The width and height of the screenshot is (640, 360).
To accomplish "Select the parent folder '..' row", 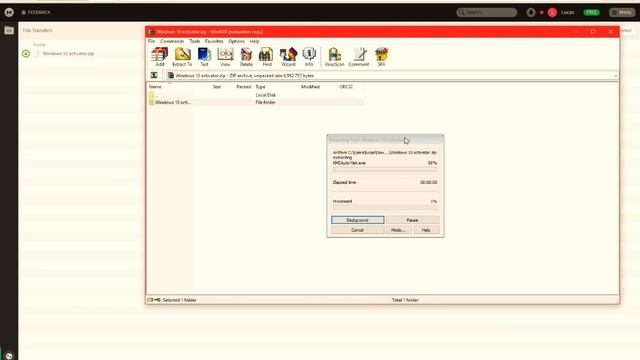I will 255,95.
